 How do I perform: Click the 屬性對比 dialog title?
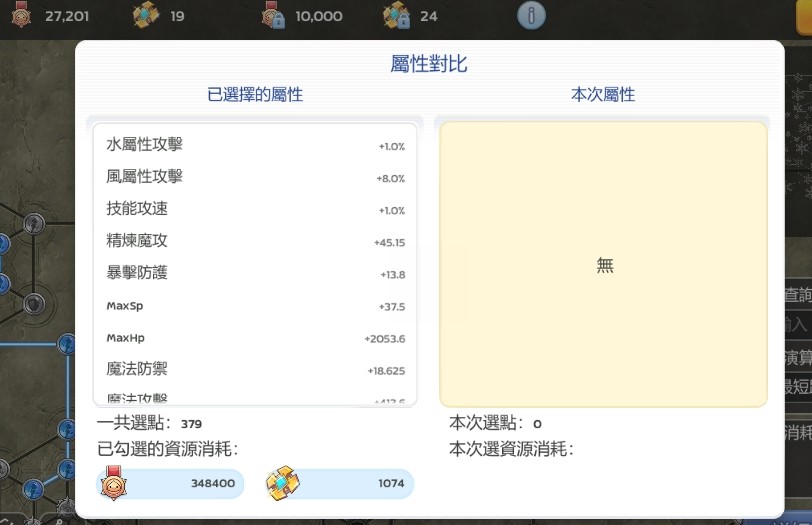pos(429,64)
